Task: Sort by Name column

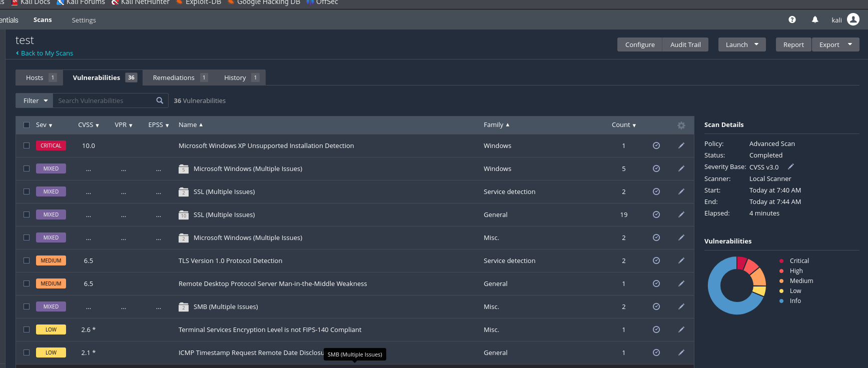Action: 191,125
